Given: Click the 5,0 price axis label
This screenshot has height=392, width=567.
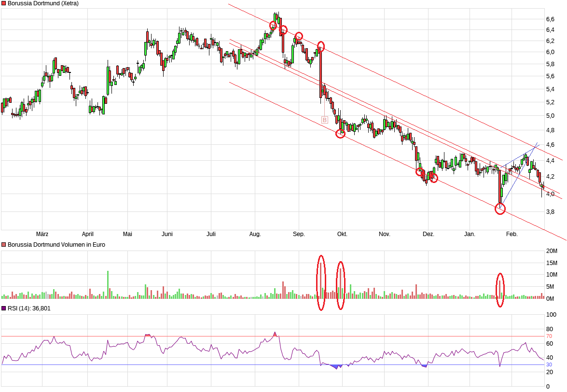Looking at the screenshot, I should point(551,116).
